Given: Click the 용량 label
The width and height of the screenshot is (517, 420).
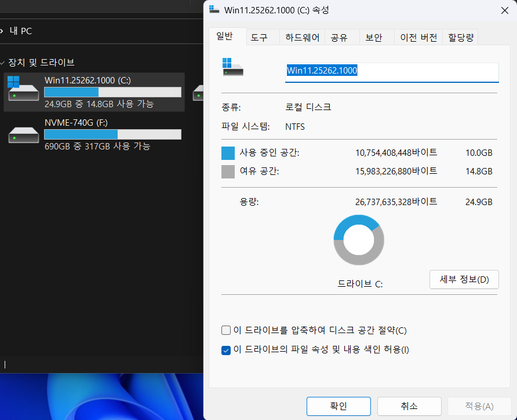Looking at the screenshot, I should (249, 202).
